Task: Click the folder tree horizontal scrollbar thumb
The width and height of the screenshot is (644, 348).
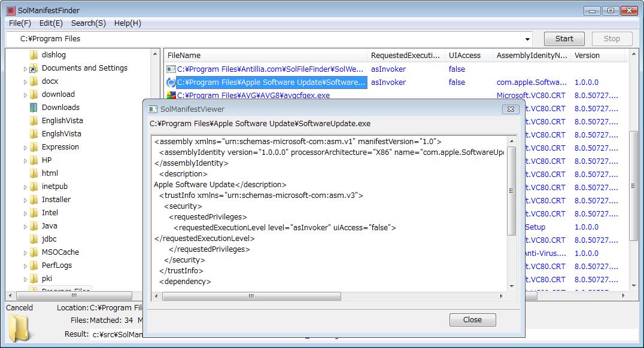Action: tap(74, 295)
